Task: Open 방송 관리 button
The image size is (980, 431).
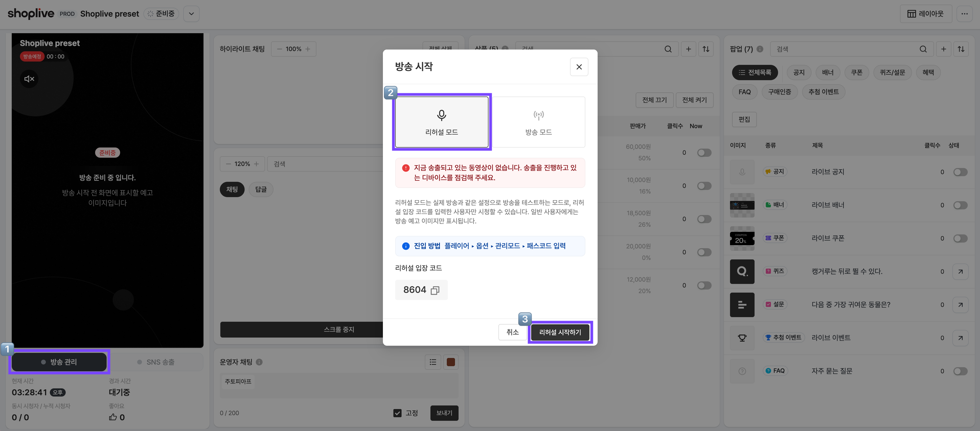Action: [59, 362]
